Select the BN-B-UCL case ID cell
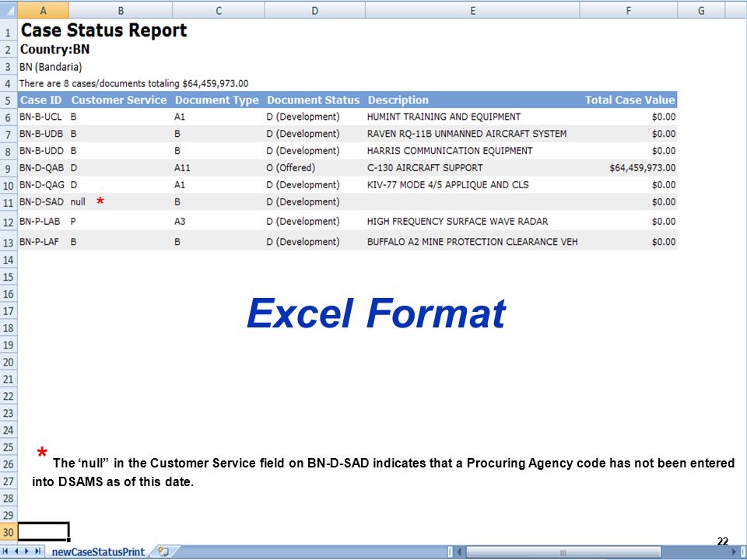The image size is (747, 560). (43, 117)
